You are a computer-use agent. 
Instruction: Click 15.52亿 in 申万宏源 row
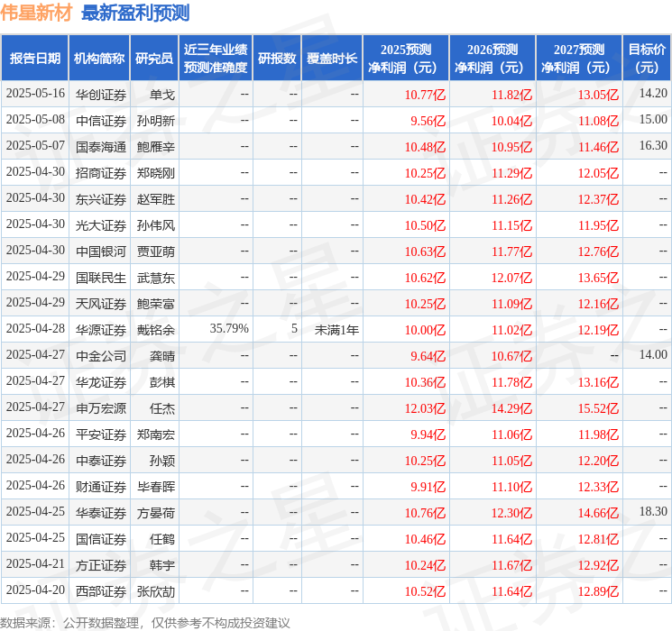(x=598, y=408)
